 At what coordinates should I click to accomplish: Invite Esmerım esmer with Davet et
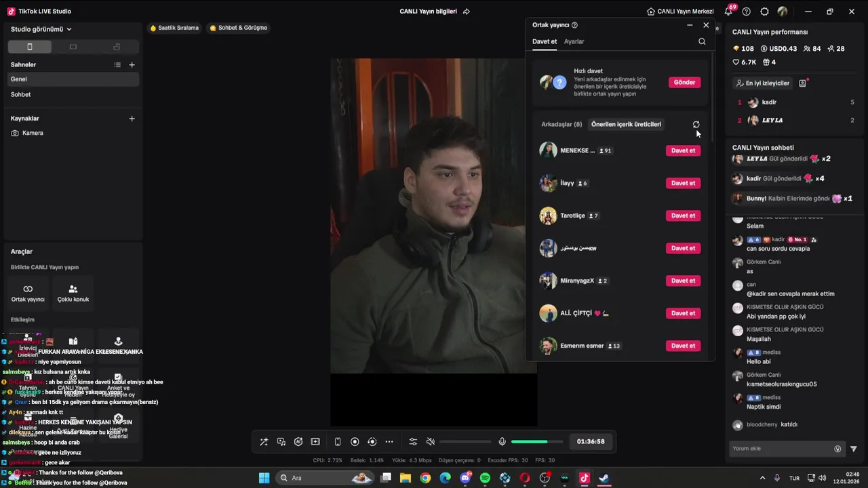pyautogui.click(x=683, y=346)
